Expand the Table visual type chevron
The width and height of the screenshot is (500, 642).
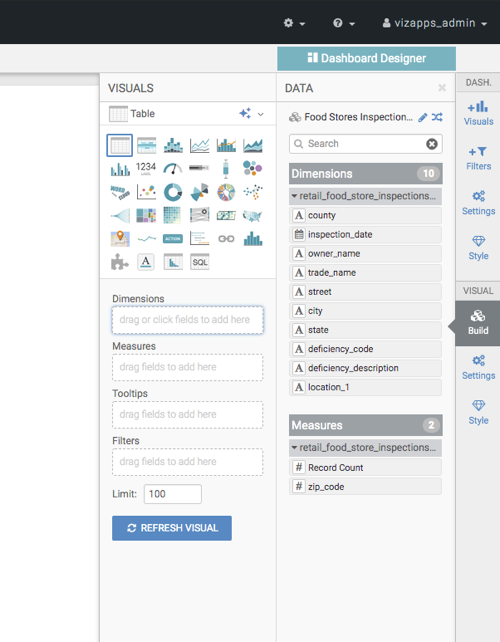pos(260,114)
